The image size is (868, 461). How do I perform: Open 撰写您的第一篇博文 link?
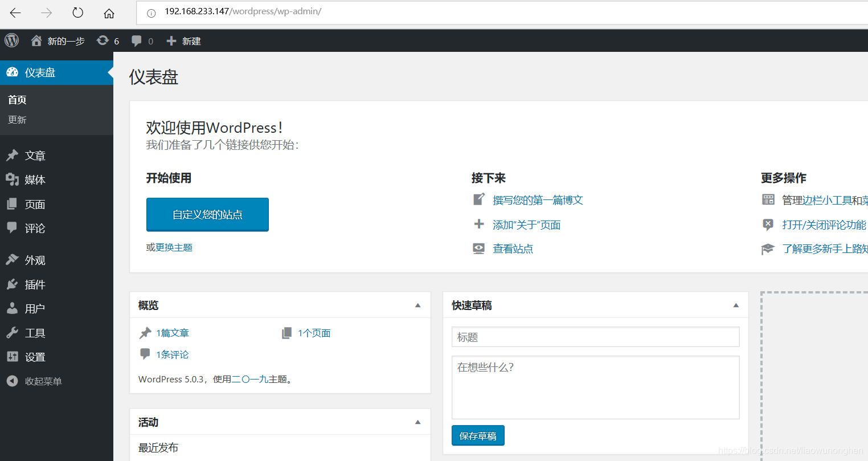click(x=538, y=200)
